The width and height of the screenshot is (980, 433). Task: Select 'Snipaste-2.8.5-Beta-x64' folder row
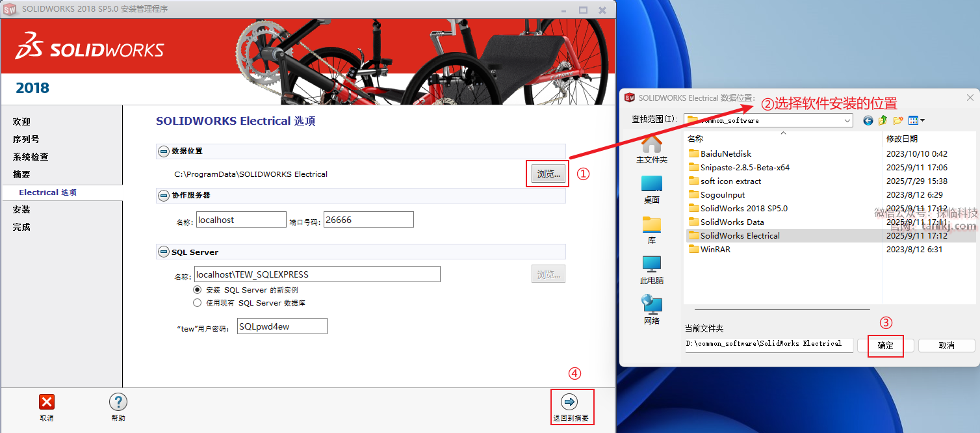[x=830, y=167]
